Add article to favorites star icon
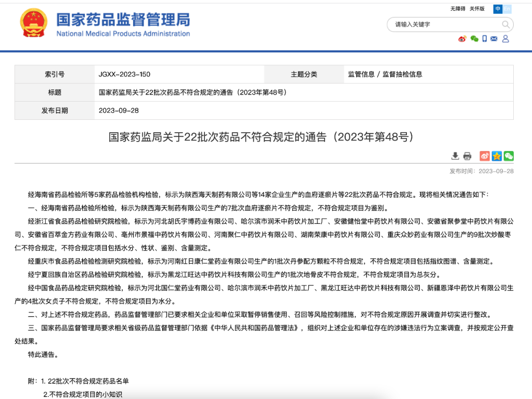Image resolution: width=532 pixels, height=399 pixels. click(x=497, y=156)
